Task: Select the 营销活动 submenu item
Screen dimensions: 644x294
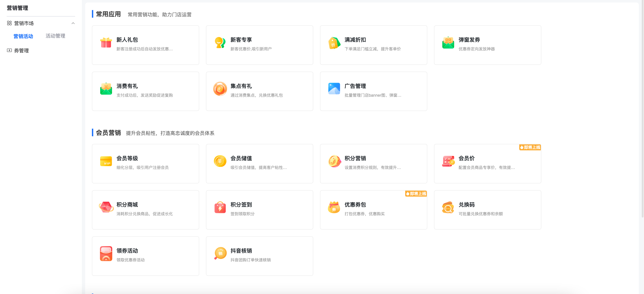Action: pos(23,36)
